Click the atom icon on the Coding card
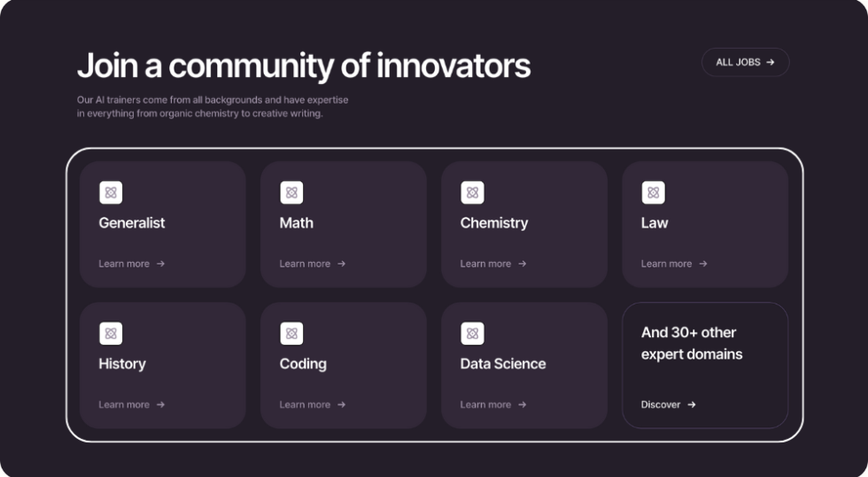This screenshot has width=868, height=477. tap(291, 334)
